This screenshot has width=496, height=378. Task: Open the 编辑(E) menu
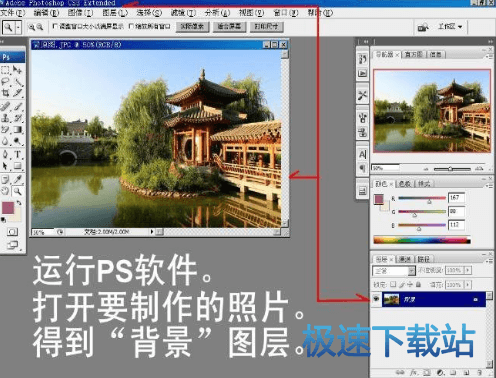pos(46,13)
